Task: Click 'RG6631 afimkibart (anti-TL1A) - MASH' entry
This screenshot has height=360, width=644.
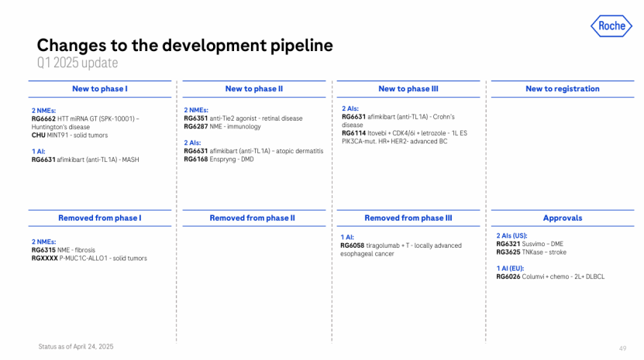Action: coord(85,159)
